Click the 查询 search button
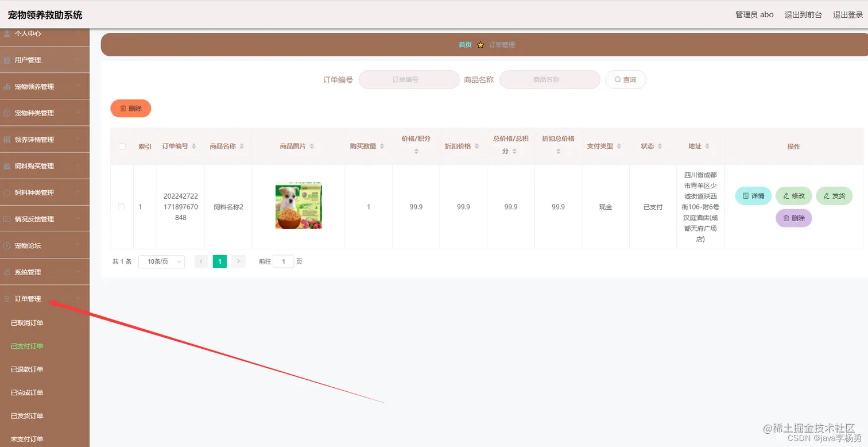Screen dimensions: 868x447 [625, 80]
